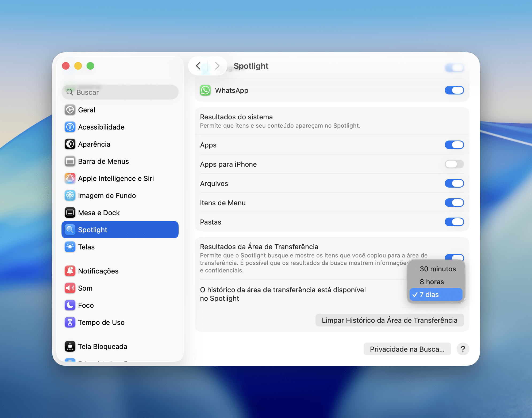
Task: Click Limpar Histórico da Área de Transferência
Action: tap(390, 320)
